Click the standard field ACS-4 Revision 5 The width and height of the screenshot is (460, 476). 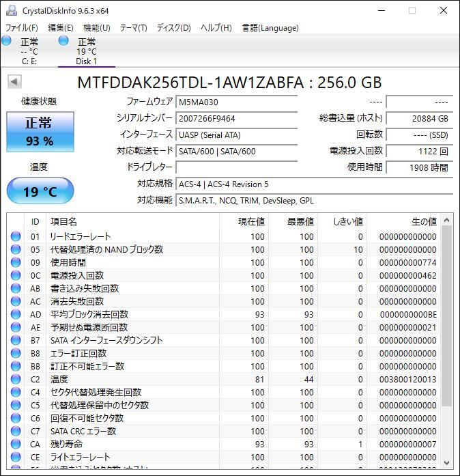coord(315,184)
